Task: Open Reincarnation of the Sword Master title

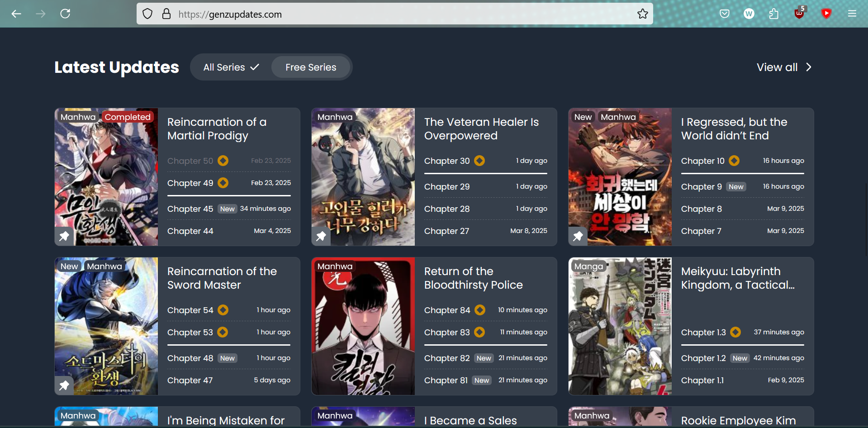Action: [222, 278]
